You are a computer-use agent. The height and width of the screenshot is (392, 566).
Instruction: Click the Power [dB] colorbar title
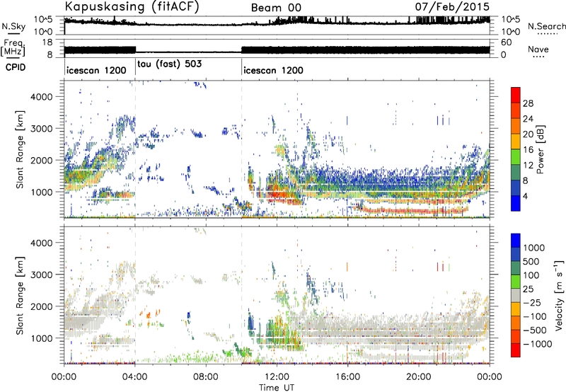(541, 149)
